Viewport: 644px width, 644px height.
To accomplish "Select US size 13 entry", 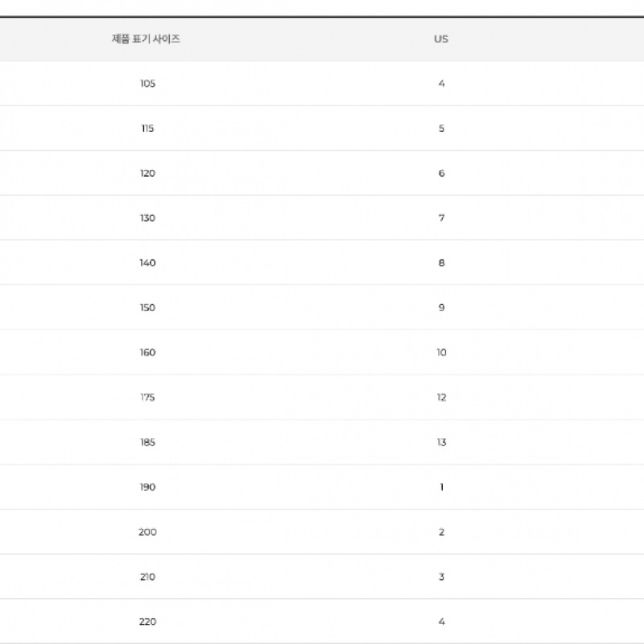I will 441,442.
